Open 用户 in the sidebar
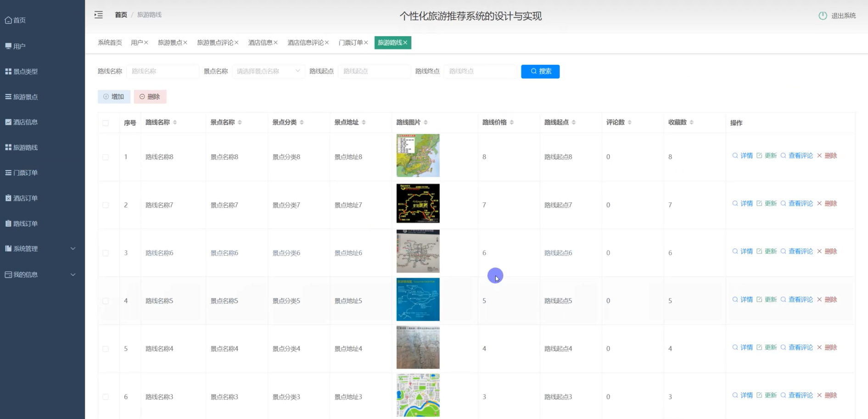Screen dimensions: 868x419 point(15,46)
